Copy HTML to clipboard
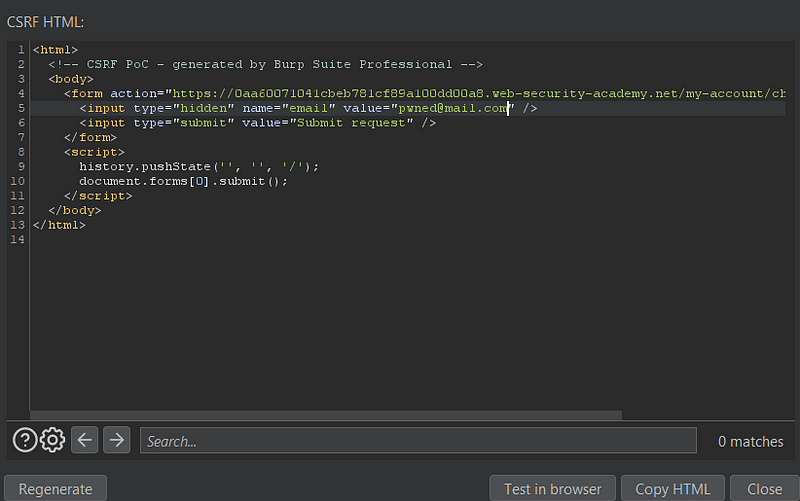This screenshot has height=501, width=800. (672, 489)
